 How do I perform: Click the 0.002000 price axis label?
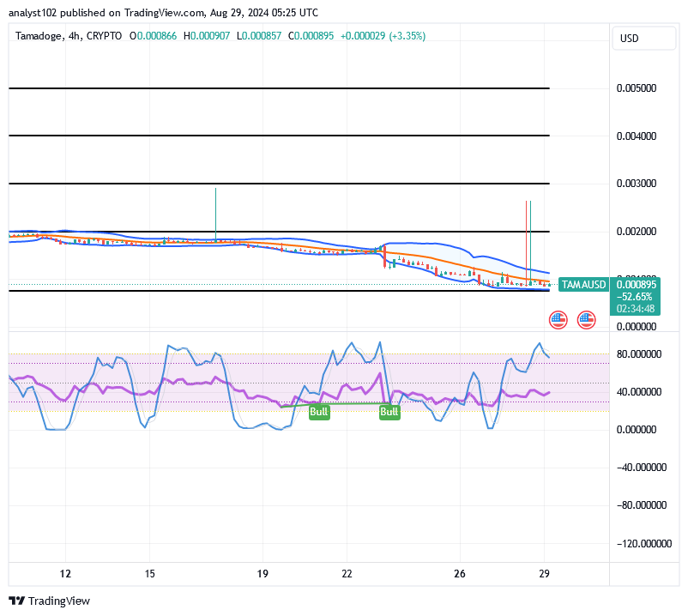(x=637, y=232)
